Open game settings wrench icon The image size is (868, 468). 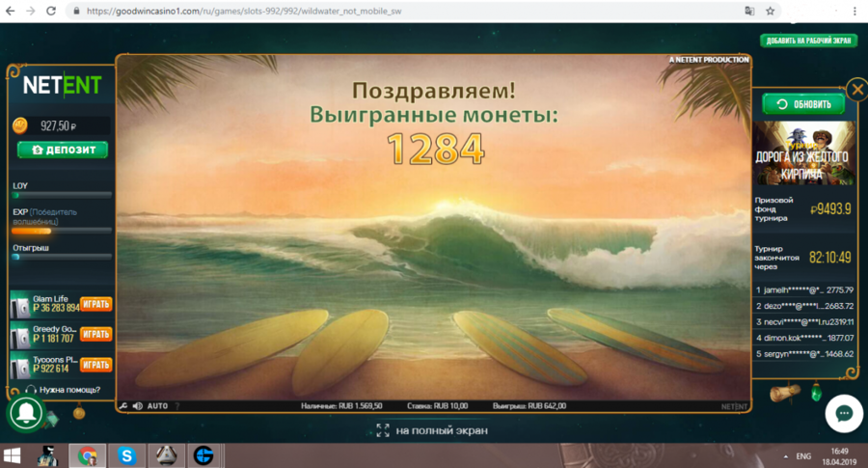tap(123, 406)
